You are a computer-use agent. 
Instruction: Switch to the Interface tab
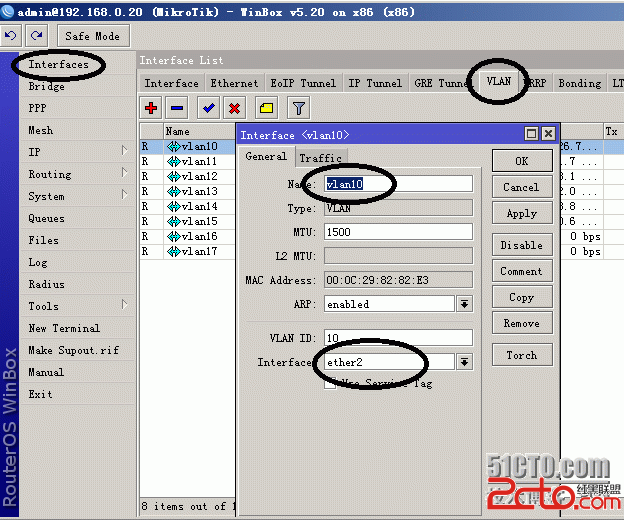(172, 83)
